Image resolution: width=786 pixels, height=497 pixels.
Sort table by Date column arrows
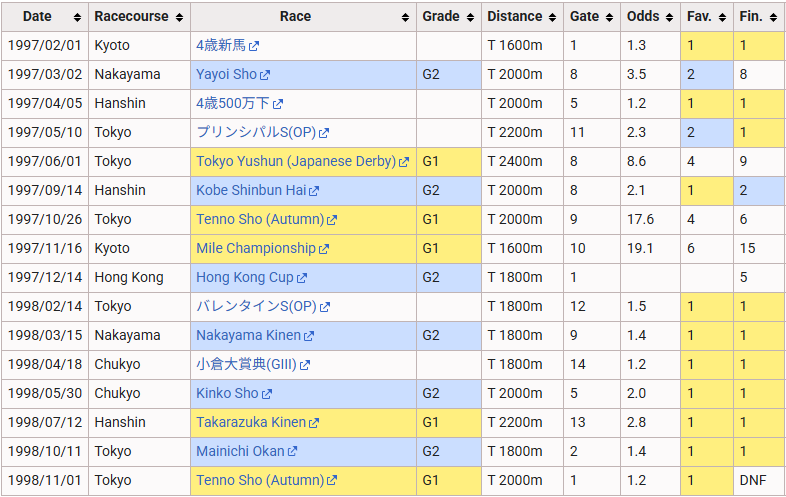[x=77, y=18]
